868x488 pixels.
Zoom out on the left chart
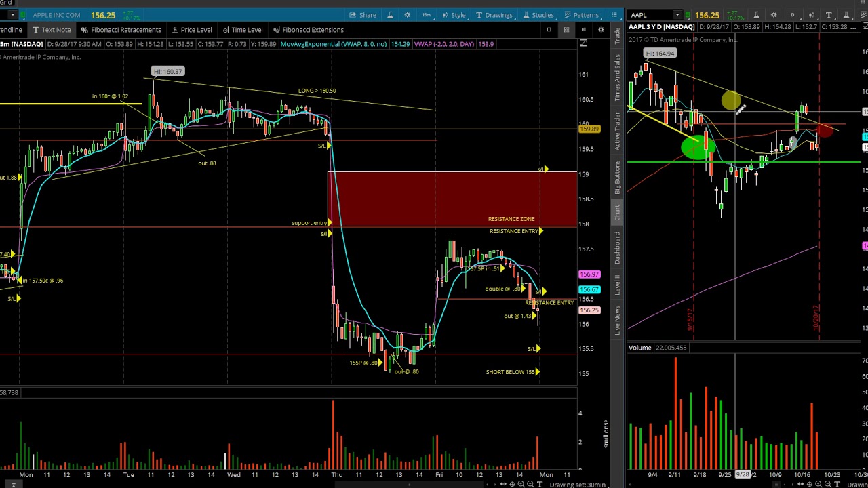(x=530, y=484)
